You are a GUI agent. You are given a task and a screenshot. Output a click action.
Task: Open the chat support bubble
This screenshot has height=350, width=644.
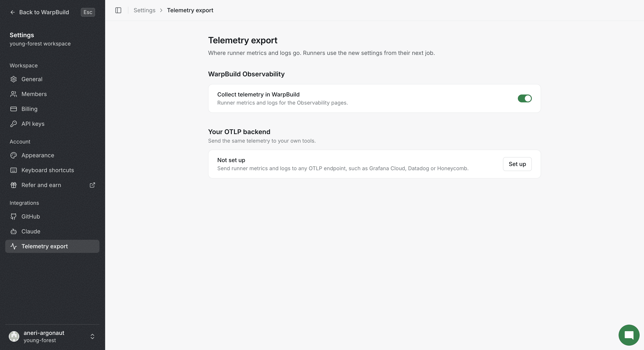pyautogui.click(x=629, y=335)
